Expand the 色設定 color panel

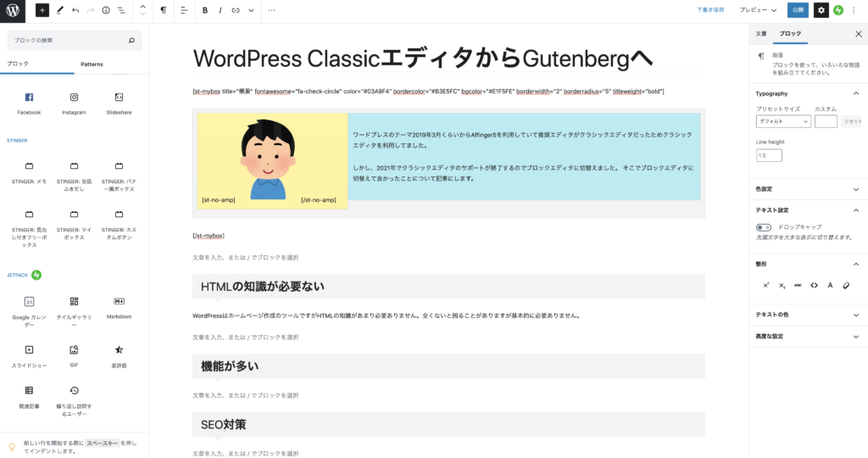click(808, 189)
